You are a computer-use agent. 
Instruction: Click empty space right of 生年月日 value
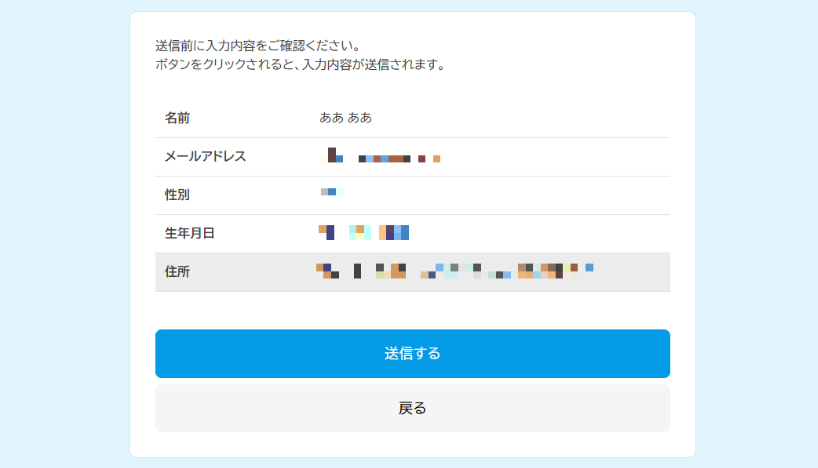540,233
